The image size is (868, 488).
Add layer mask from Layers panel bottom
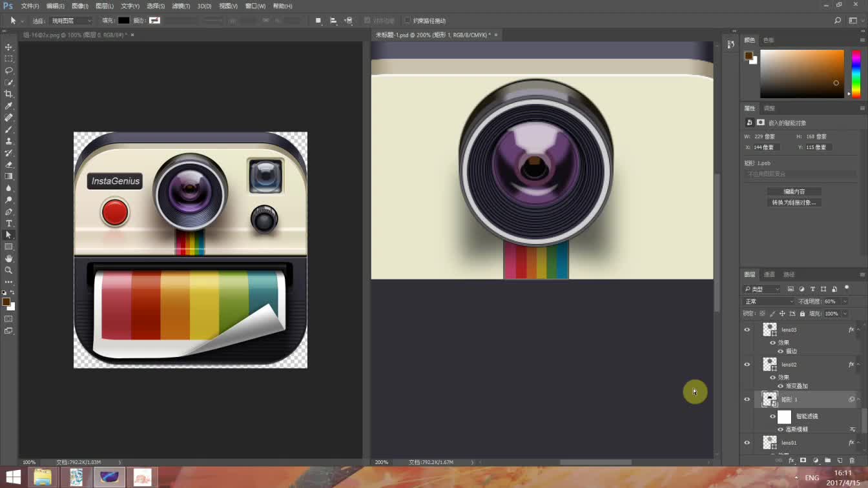pyautogui.click(x=803, y=460)
